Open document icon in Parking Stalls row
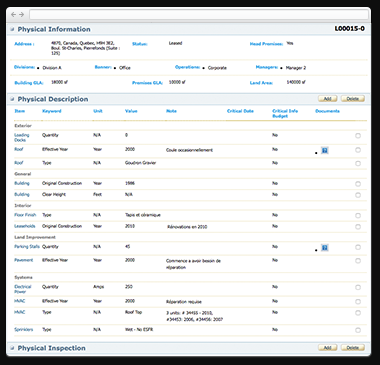Screen dimensions: 380x365 (x=325, y=248)
